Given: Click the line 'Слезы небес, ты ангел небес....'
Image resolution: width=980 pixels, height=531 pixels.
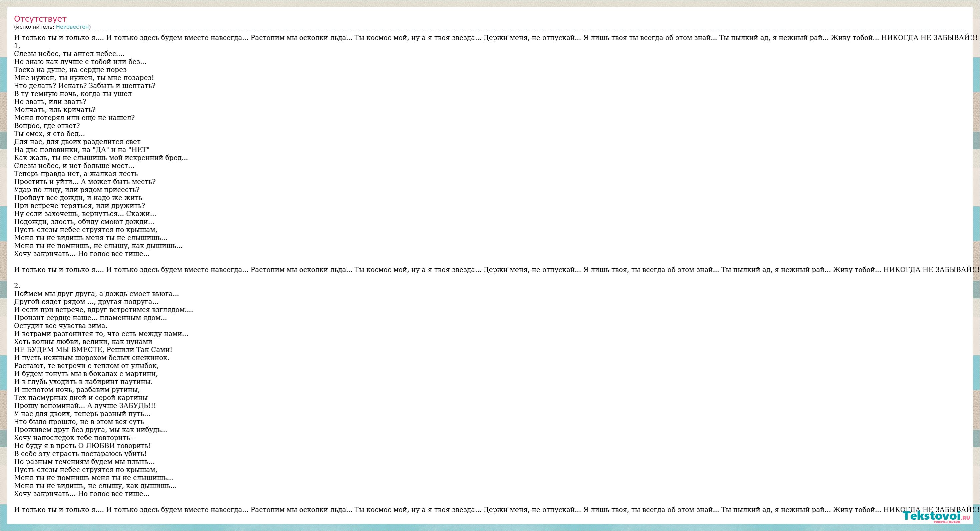Looking at the screenshot, I should (69, 54).
